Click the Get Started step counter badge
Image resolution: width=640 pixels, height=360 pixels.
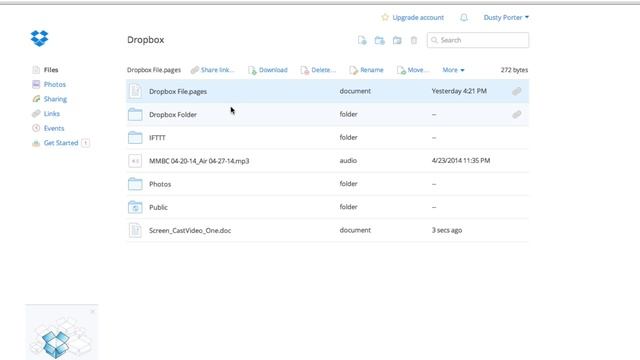tap(85, 143)
